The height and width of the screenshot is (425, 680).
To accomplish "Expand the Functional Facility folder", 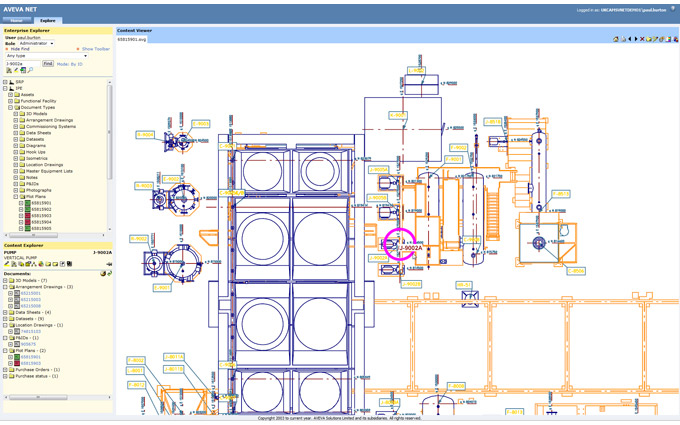I will 10,101.
